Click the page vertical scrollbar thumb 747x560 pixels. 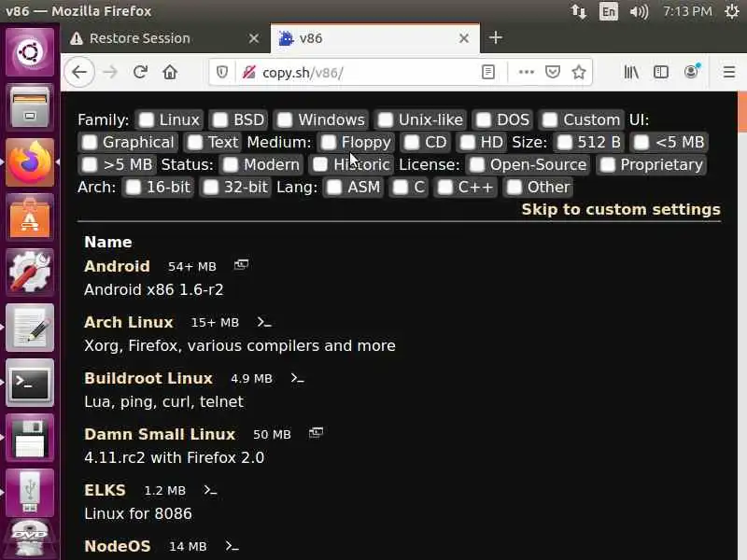[742, 112]
